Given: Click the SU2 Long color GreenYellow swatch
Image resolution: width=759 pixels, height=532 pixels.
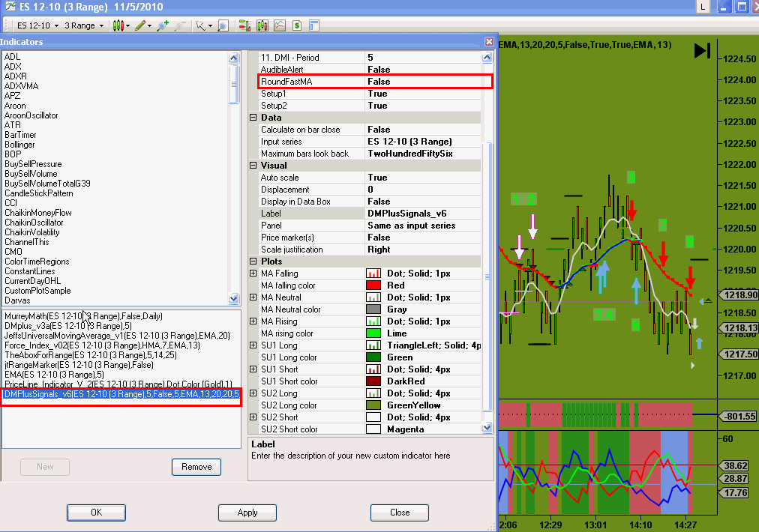Looking at the screenshot, I should 373,405.
